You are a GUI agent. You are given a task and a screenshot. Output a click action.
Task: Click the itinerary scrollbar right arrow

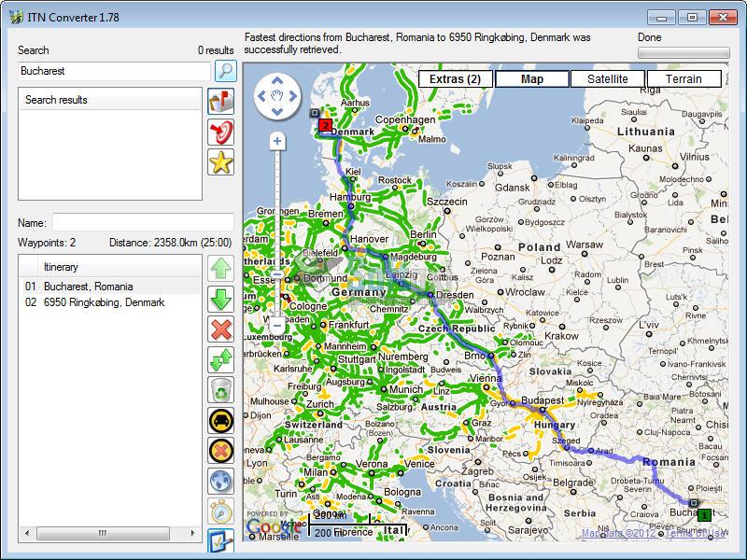[192, 533]
